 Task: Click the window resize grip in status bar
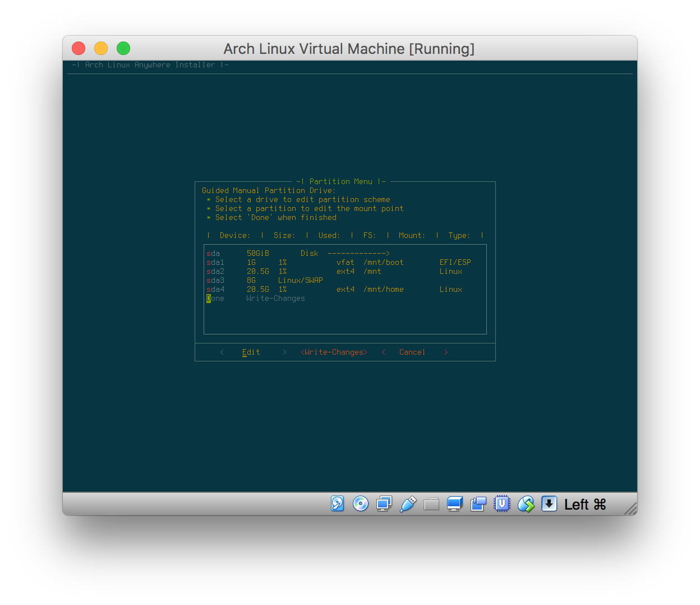(630, 508)
